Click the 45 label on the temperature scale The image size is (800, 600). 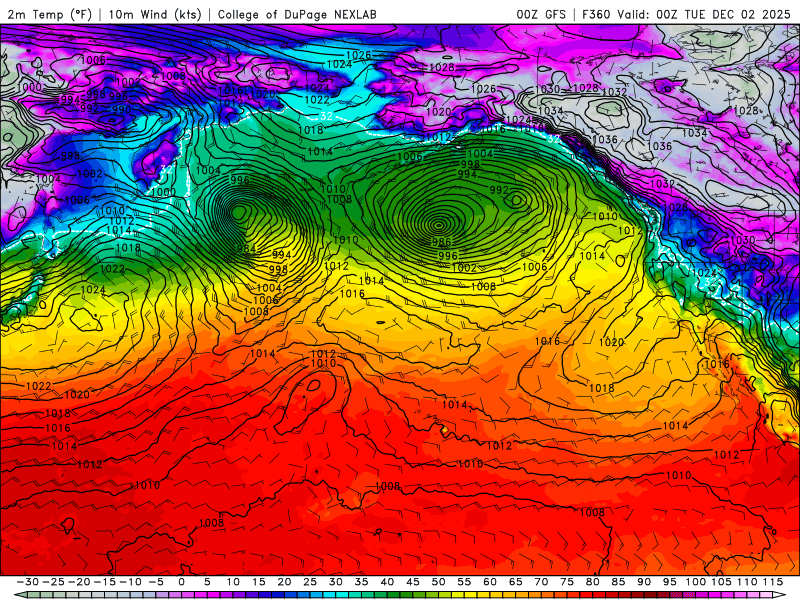(413, 582)
